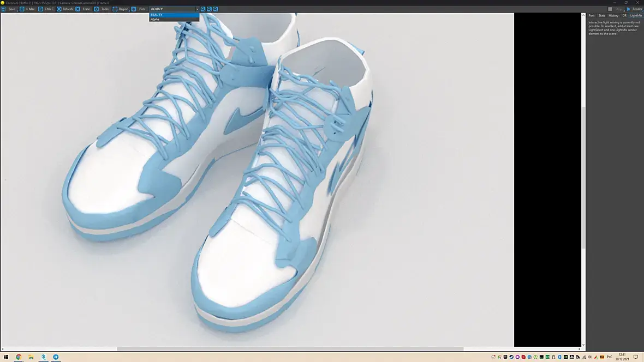Image resolution: width=644 pixels, height=362 pixels.
Task: Click the greyed Stop label
Action: [618, 9]
